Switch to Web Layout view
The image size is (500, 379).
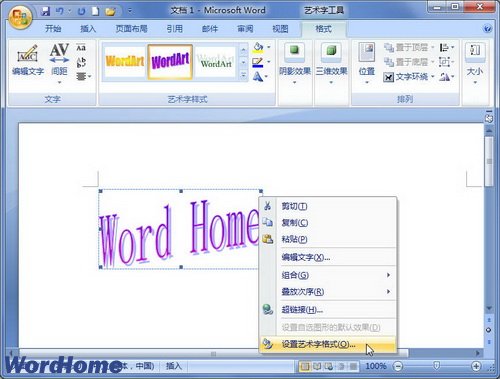[x=329, y=367]
